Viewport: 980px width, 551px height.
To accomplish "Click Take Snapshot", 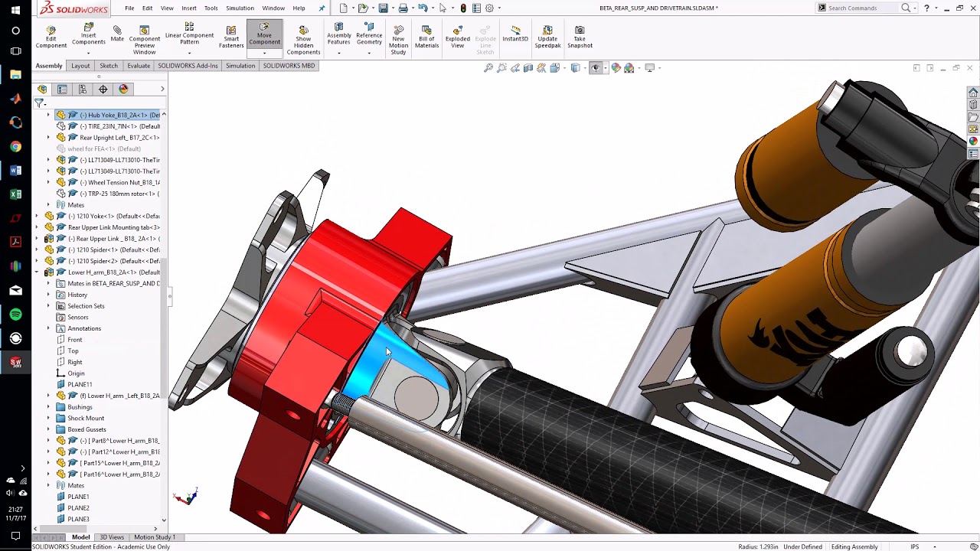I will [580, 37].
